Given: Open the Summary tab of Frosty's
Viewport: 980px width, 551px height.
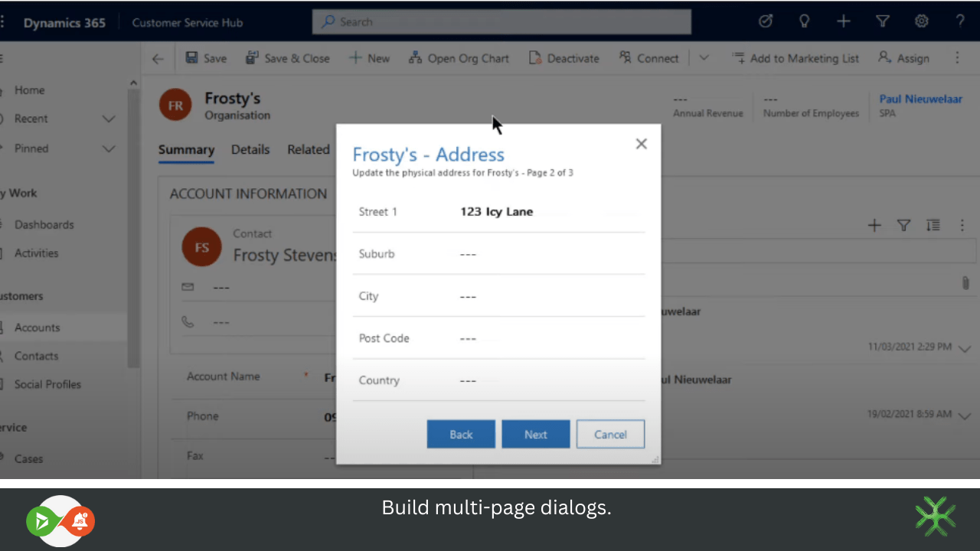Looking at the screenshot, I should (186, 149).
